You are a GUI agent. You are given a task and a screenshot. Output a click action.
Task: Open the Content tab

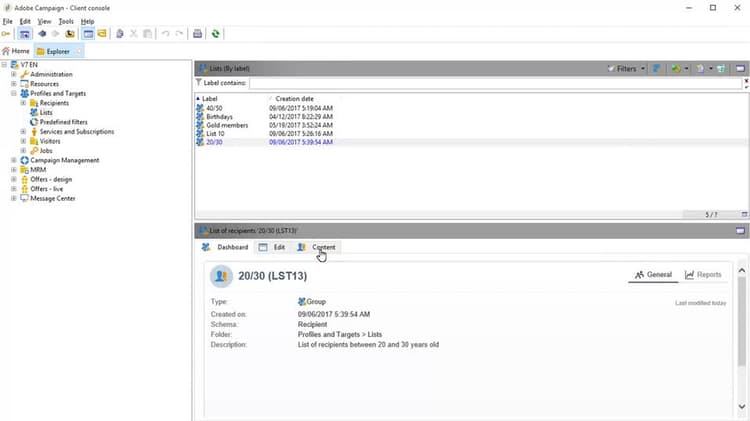(317, 247)
